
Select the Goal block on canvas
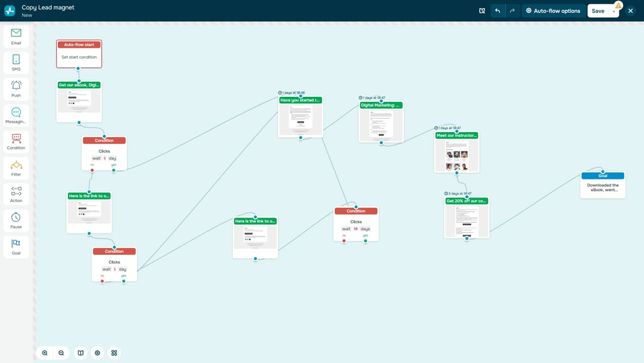click(602, 185)
